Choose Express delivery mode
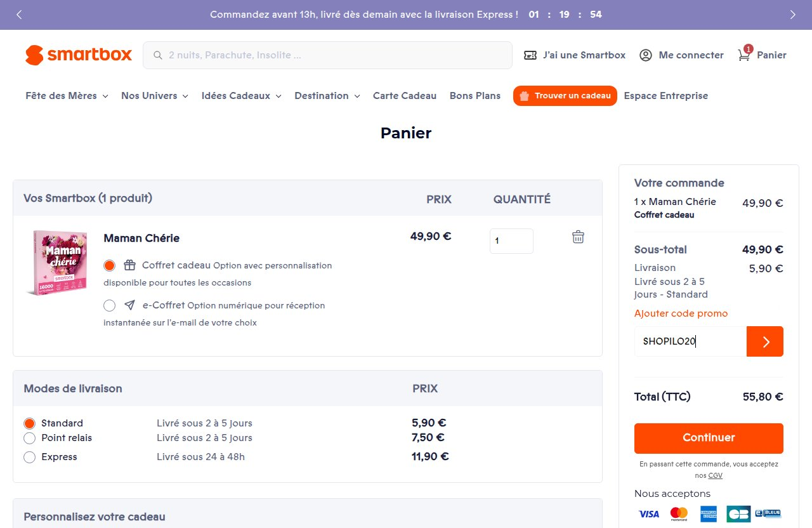 click(x=29, y=457)
